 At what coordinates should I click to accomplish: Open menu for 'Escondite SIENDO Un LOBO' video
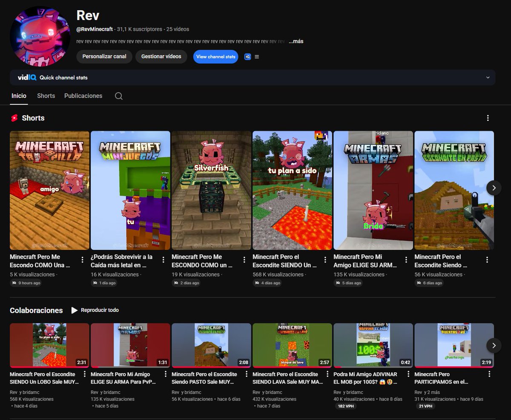[x=84, y=374]
